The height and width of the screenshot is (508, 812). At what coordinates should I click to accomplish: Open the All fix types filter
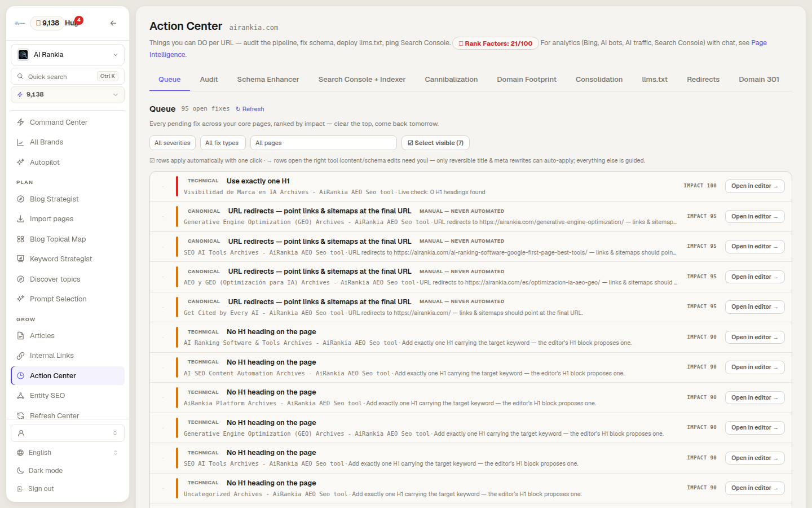tap(223, 143)
